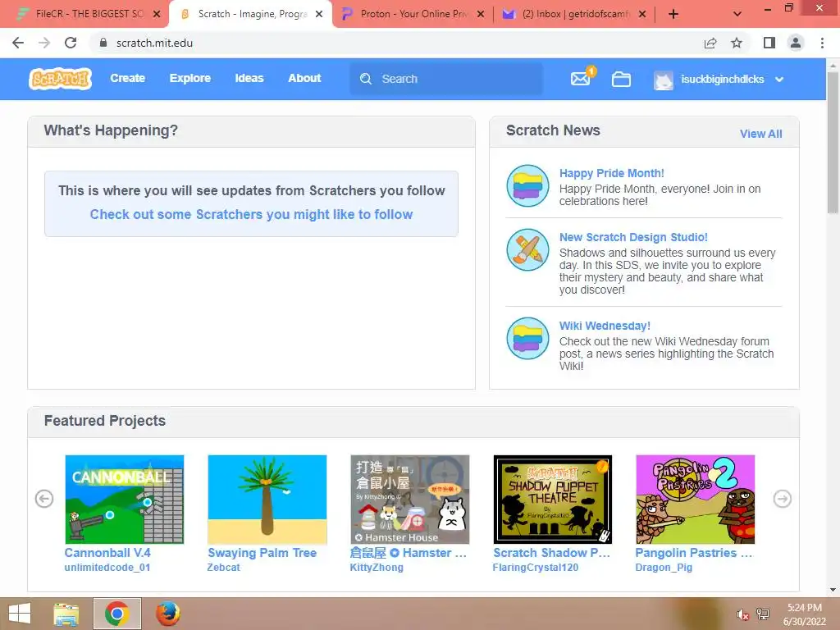Open Wiki Wednesday! headline

[x=605, y=326]
